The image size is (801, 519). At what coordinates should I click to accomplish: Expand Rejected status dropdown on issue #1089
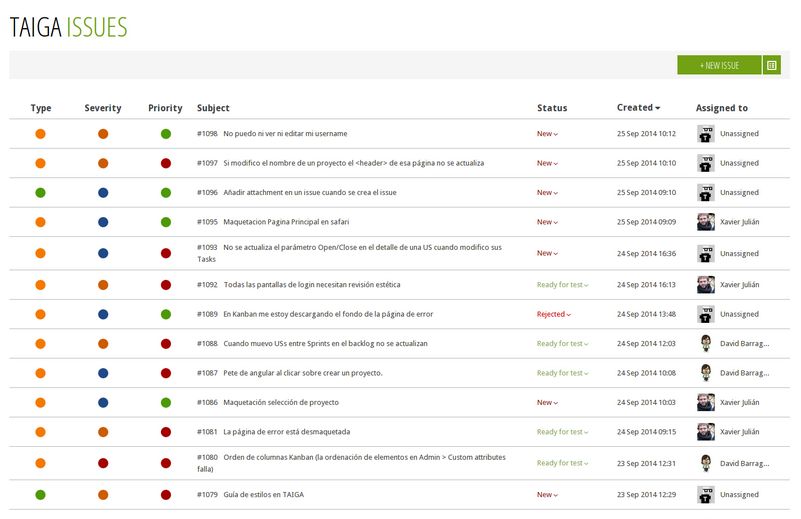click(553, 314)
